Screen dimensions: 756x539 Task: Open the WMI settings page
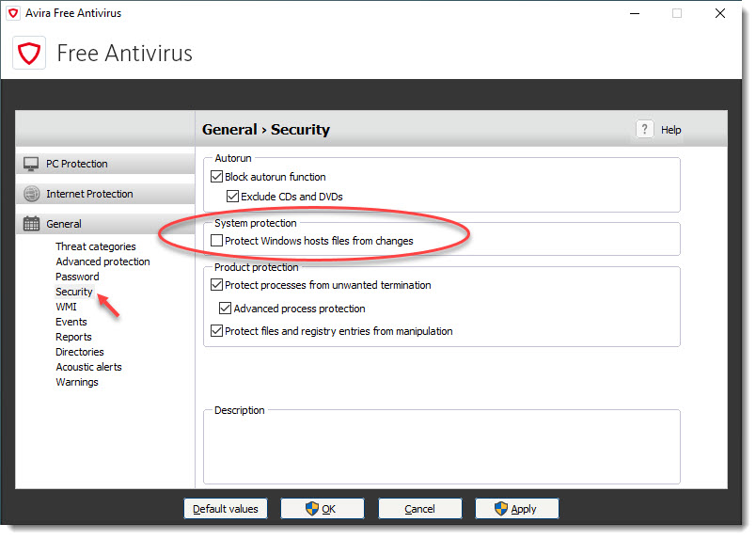coord(66,307)
